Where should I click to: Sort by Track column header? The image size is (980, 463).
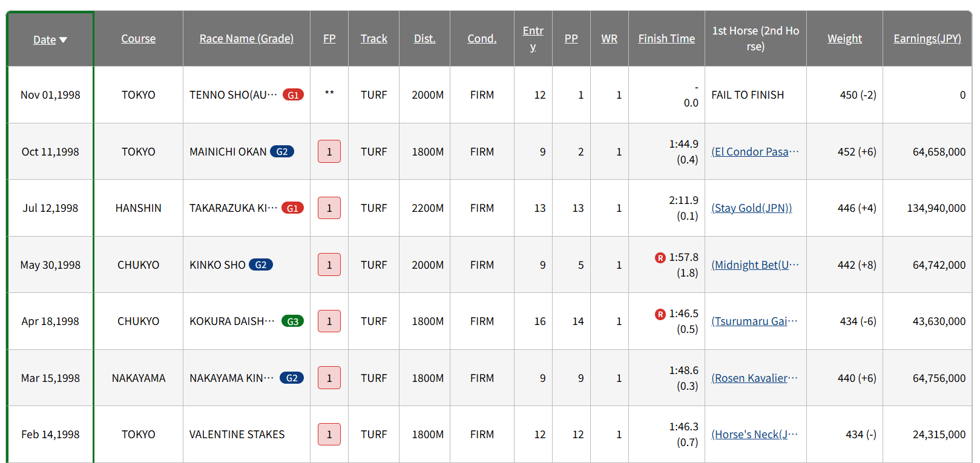(x=374, y=39)
